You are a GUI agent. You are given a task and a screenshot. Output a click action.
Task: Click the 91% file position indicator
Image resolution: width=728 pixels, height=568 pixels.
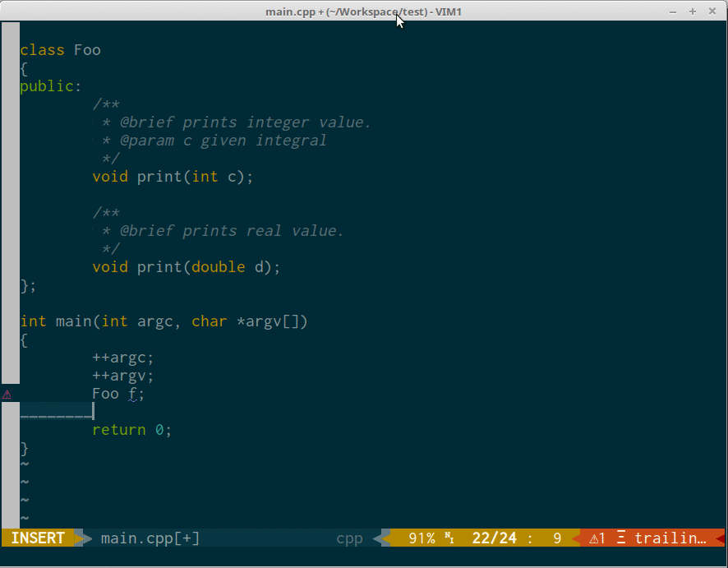tap(422, 538)
